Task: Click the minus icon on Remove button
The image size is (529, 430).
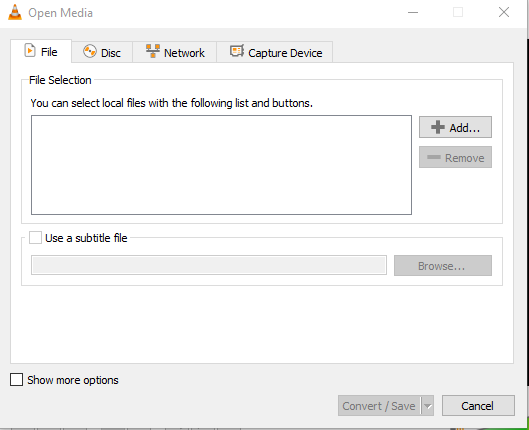Action: (x=434, y=157)
